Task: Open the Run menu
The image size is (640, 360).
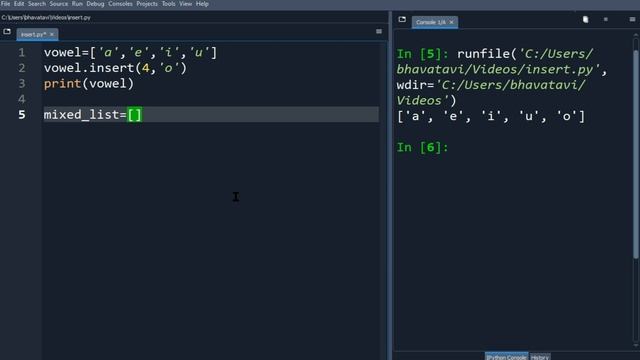Action: click(77, 4)
